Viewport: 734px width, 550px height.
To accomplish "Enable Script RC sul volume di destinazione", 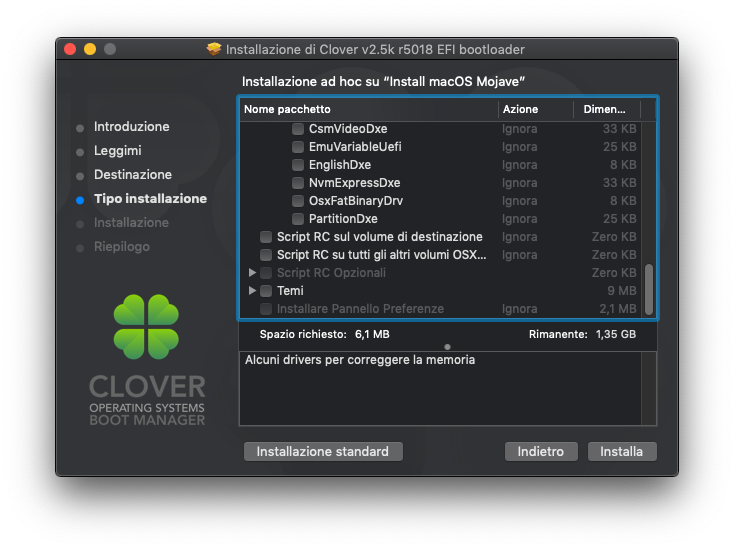I will tap(266, 237).
